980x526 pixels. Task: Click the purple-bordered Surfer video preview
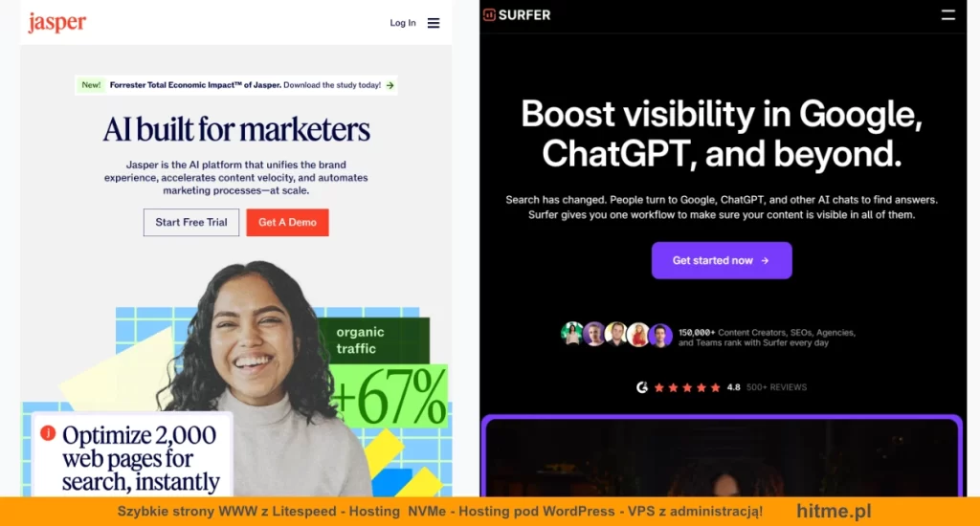click(x=722, y=456)
